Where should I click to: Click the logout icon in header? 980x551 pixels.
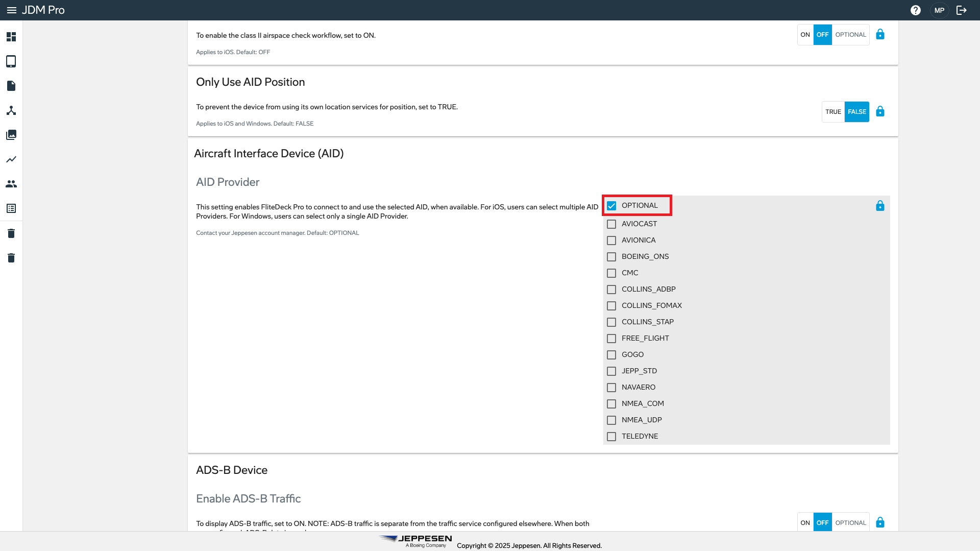point(962,10)
